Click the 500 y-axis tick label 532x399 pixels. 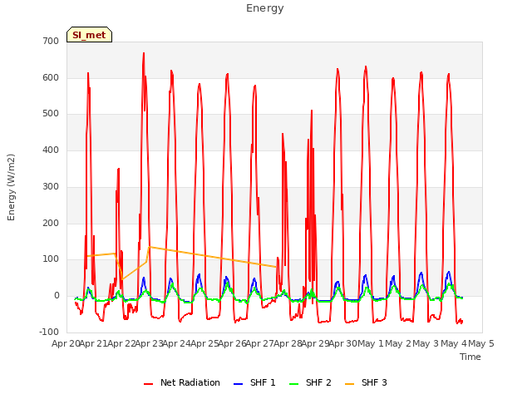51,114
